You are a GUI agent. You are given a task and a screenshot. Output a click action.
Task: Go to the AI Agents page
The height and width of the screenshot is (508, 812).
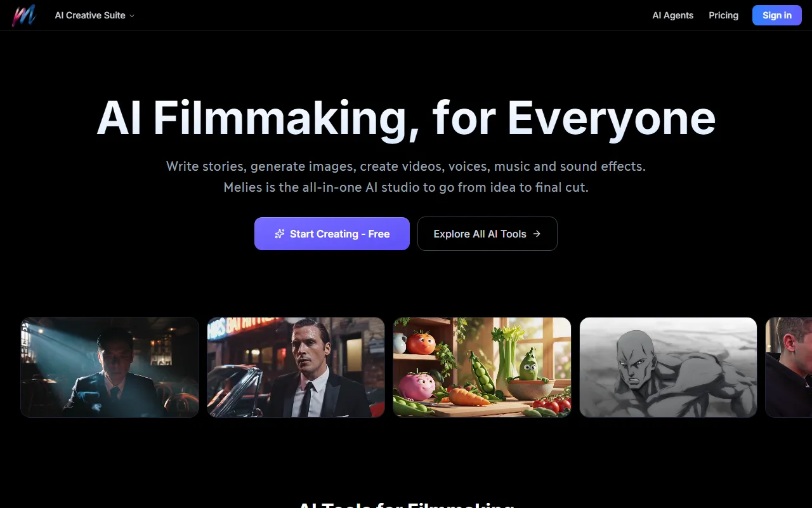pyautogui.click(x=672, y=15)
